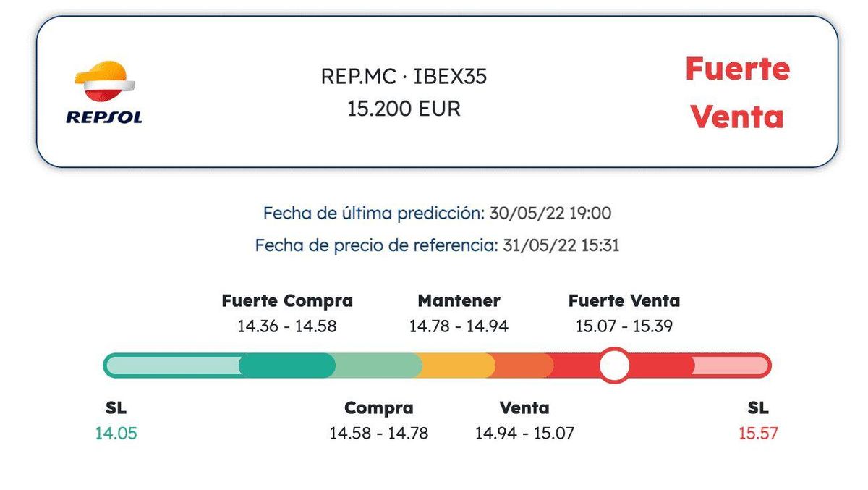Screen dimensions: 868x490
Task: Click the Fuerte Venta range label above bar
Action: (624, 300)
